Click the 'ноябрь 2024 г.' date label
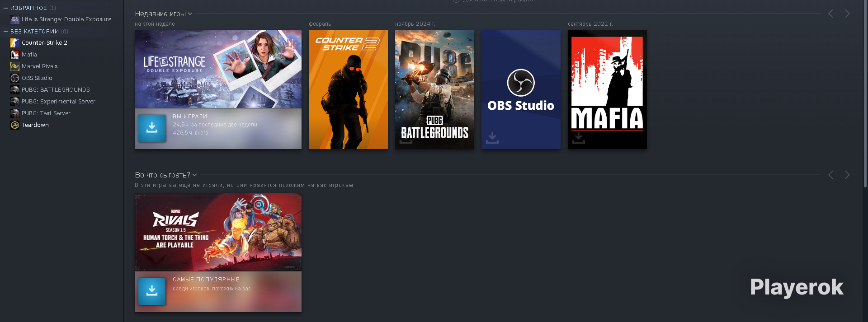This screenshot has height=322, width=868. pyautogui.click(x=415, y=24)
